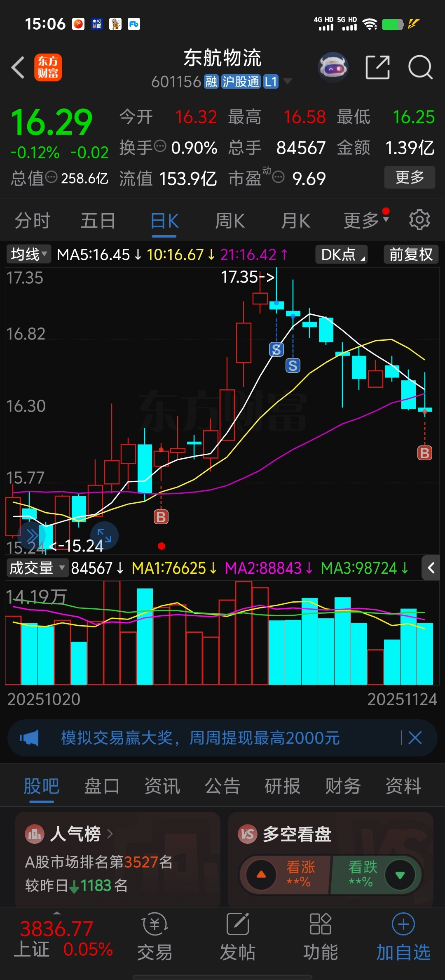Tap the B buy marker near 15.77

coord(161,517)
